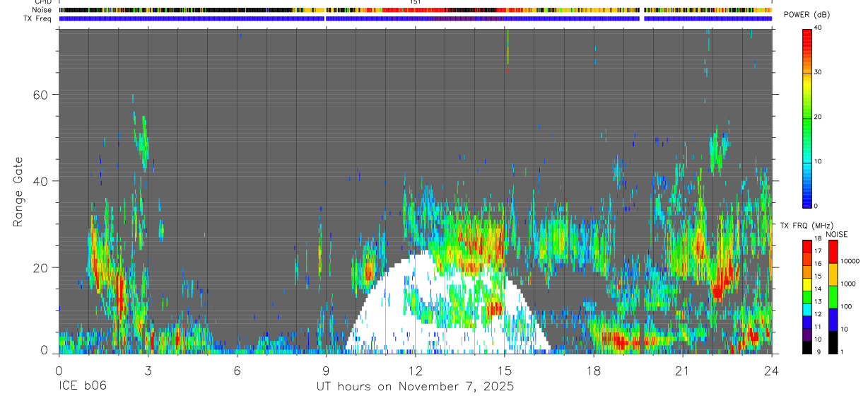This screenshot has width=868, height=401.
Task: Pick the green block of the NOISE legend
Action: pyautogui.click(x=833, y=297)
